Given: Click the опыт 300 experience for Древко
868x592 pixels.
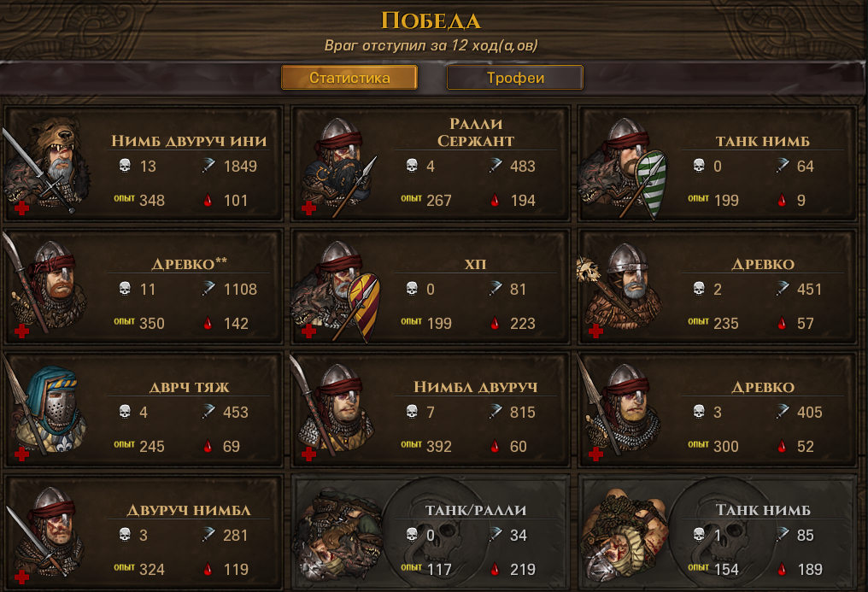Looking at the screenshot, I should tap(725, 446).
